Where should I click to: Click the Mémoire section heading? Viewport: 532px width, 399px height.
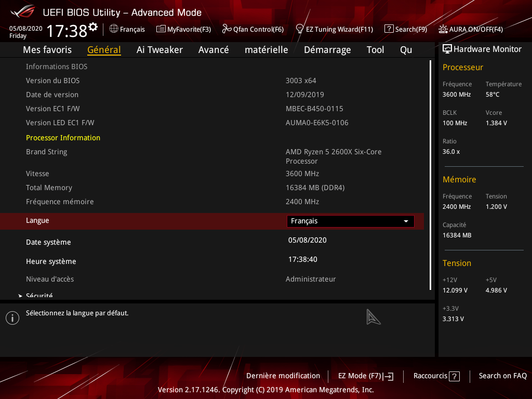coord(459,179)
